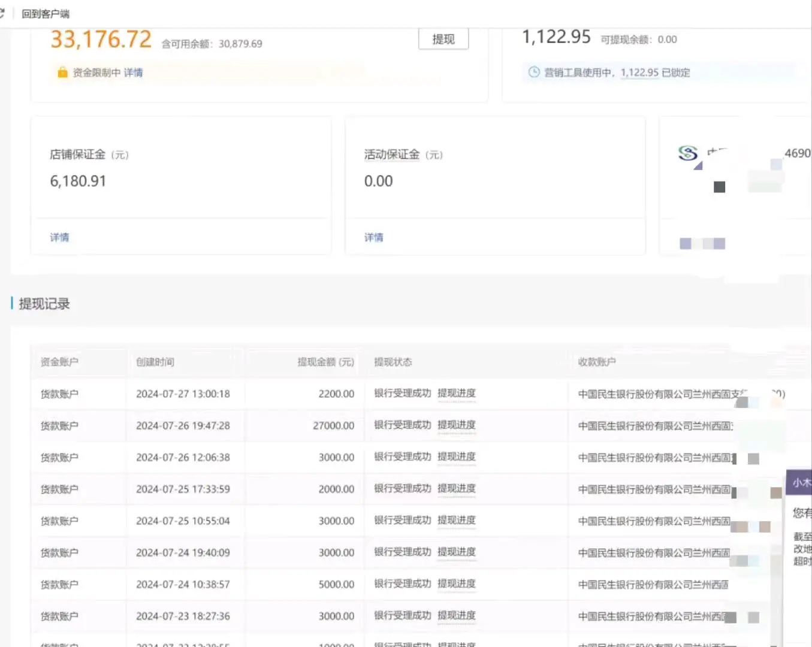The height and width of the screenshot is (647, 812).
Task: Select the 提现记录 section heading
Action: point(44,304)
